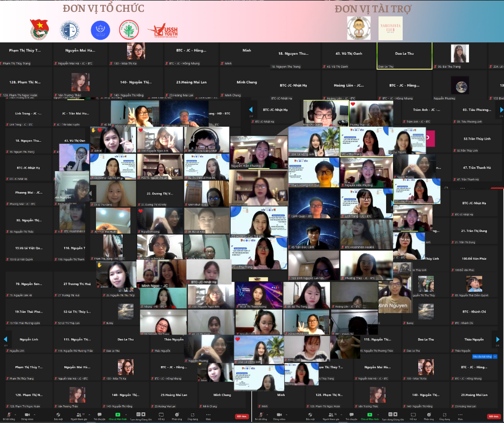The image size is (504, 423).
Task: Pause the recording in left toolbar
Action: coord(137,414)
